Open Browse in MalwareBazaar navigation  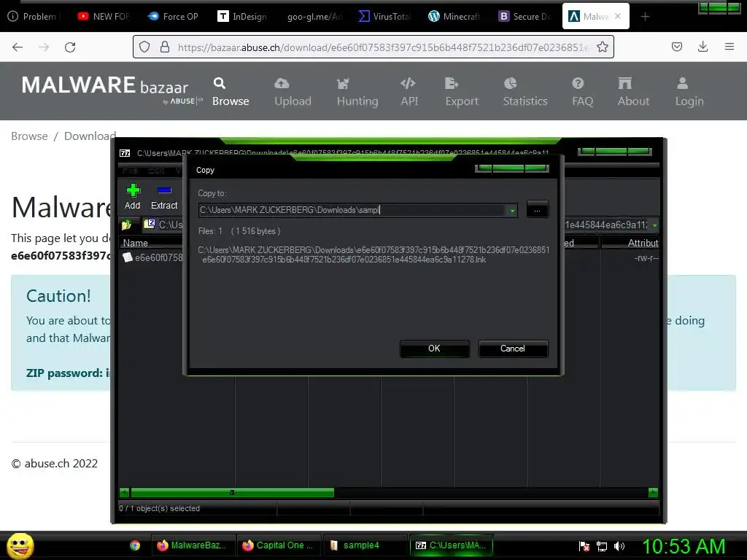pos(231,92)
